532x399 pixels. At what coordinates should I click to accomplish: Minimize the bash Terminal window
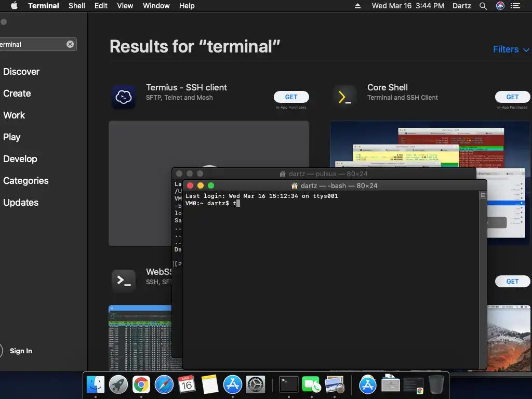(201, 185)
